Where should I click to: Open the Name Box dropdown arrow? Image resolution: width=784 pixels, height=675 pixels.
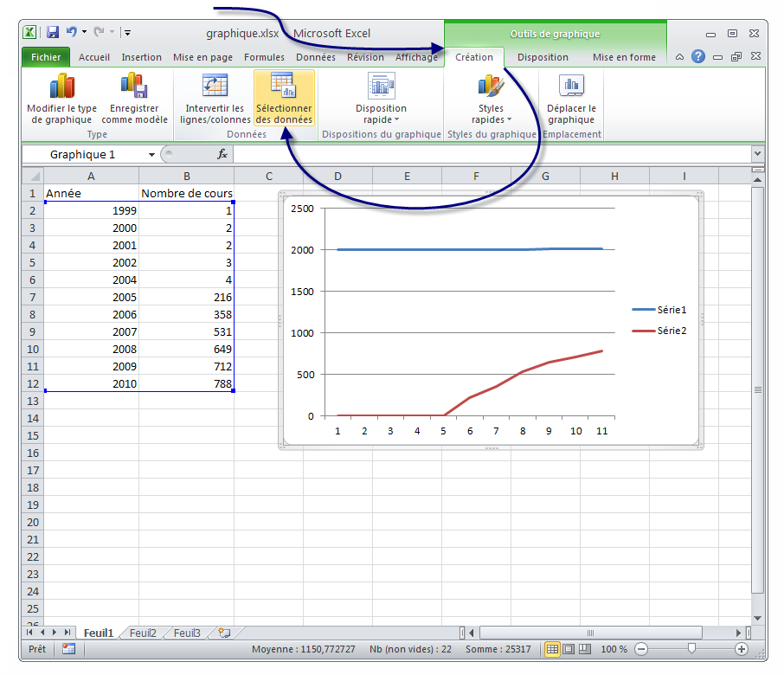click(151, 154)
